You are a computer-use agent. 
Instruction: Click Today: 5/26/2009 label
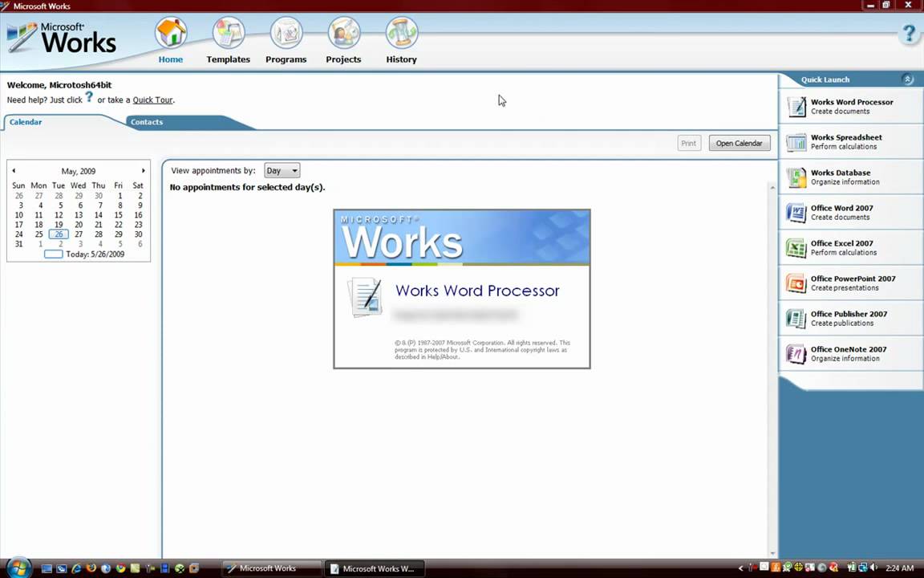pos(95,254)
